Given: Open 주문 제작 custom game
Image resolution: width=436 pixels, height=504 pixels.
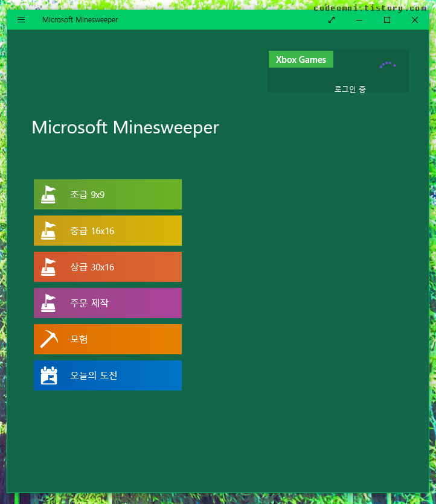Looking at the screenshot, I should coord(107,303).
